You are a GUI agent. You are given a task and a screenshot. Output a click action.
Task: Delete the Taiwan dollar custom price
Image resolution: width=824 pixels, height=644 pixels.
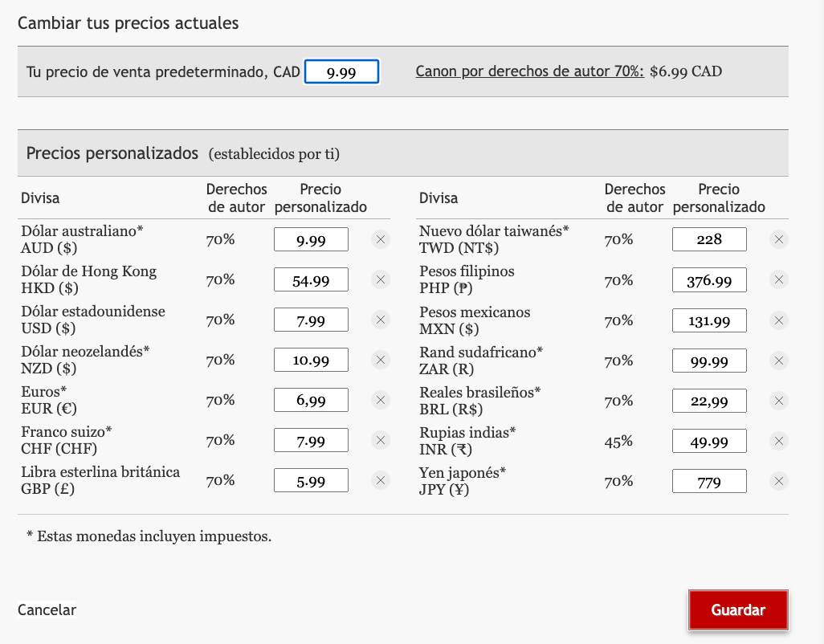tap(778, 239)
